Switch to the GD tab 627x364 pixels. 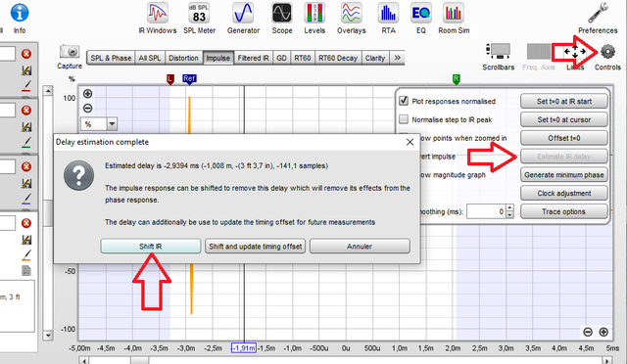pos(281,58)
